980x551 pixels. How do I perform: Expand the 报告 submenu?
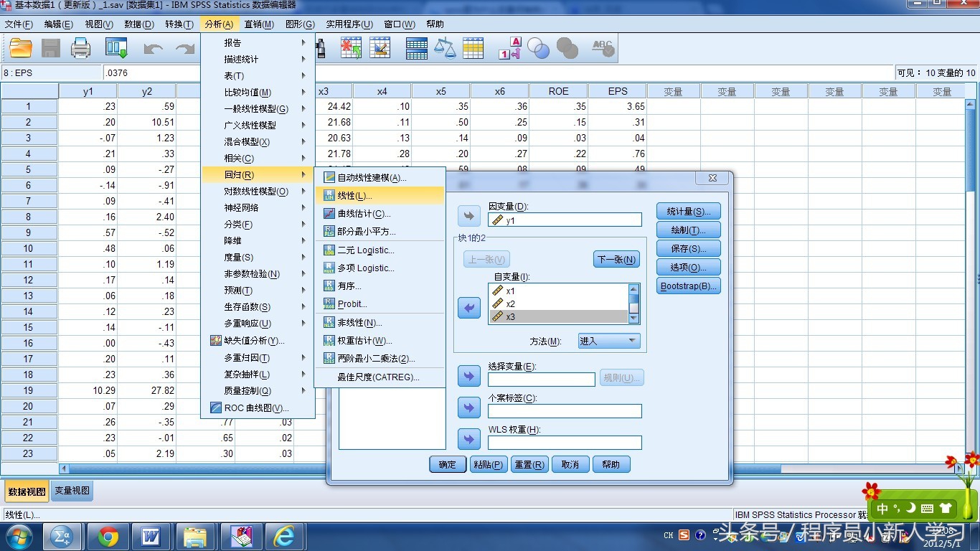click(x=258, y=42)
